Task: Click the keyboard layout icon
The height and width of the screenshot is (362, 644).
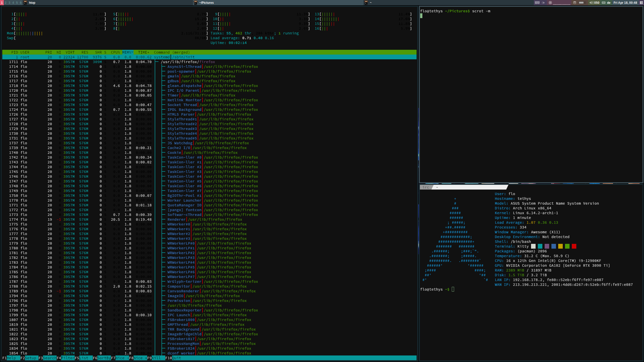Action: pos(603,3)
